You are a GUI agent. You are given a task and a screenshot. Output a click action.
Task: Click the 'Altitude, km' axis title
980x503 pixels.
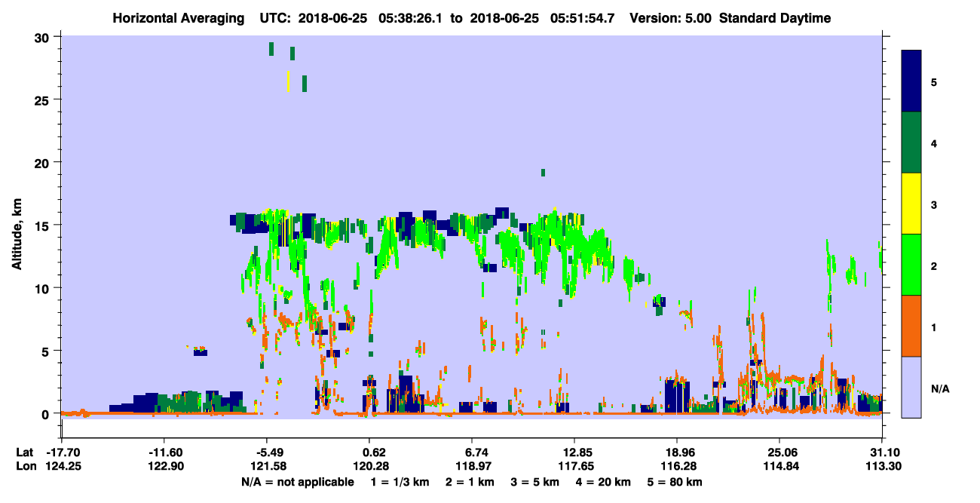pyautogui.click(x=17, y=226)
